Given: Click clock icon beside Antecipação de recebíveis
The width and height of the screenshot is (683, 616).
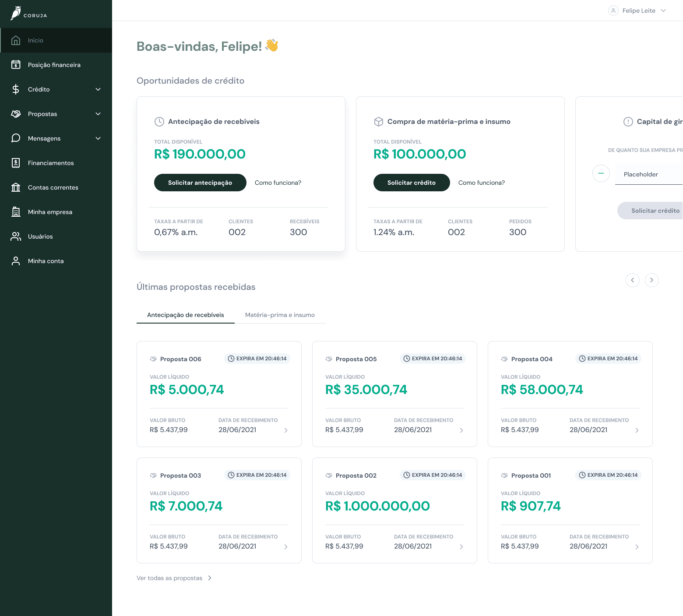Looking at the screenshot, I should pyautogui.click(x=159, y=122).
